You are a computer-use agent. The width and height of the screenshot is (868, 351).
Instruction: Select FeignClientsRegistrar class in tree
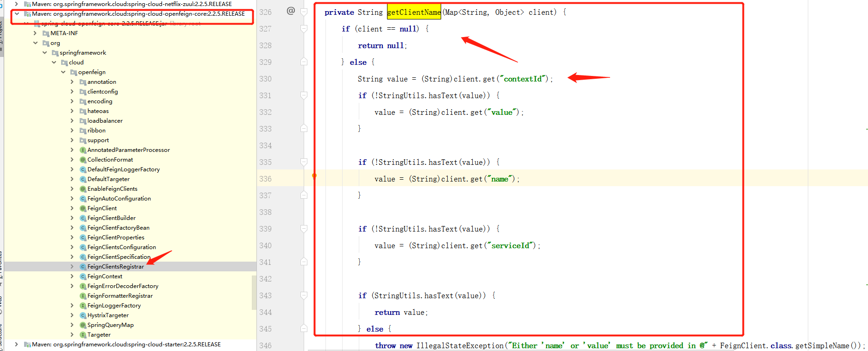pyautogui.click(x=115, y=267)
